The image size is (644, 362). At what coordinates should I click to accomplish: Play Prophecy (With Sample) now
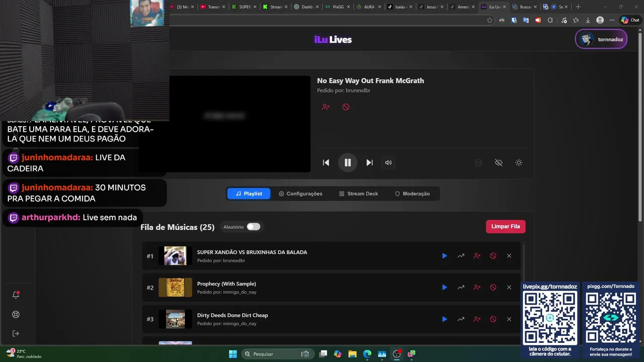point(444,288)
